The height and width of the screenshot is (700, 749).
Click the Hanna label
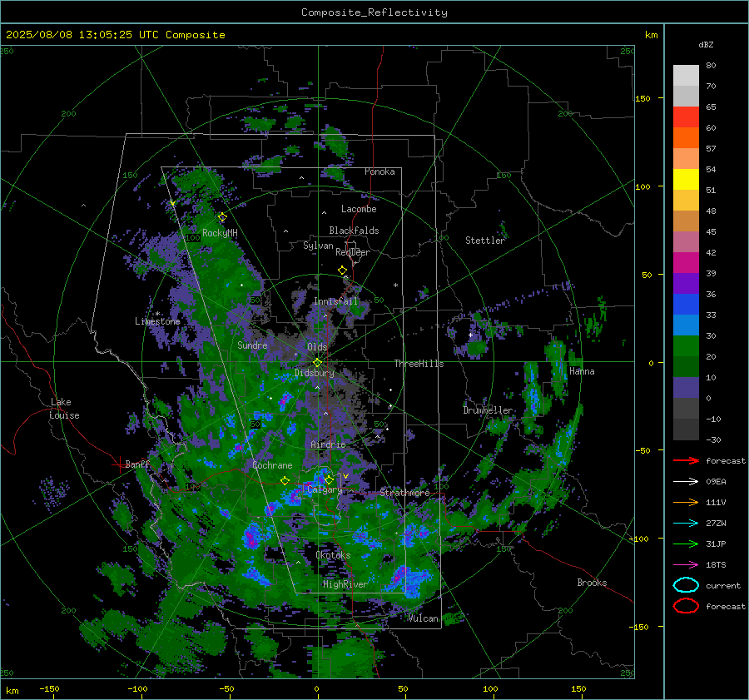[x=582, y=371]
